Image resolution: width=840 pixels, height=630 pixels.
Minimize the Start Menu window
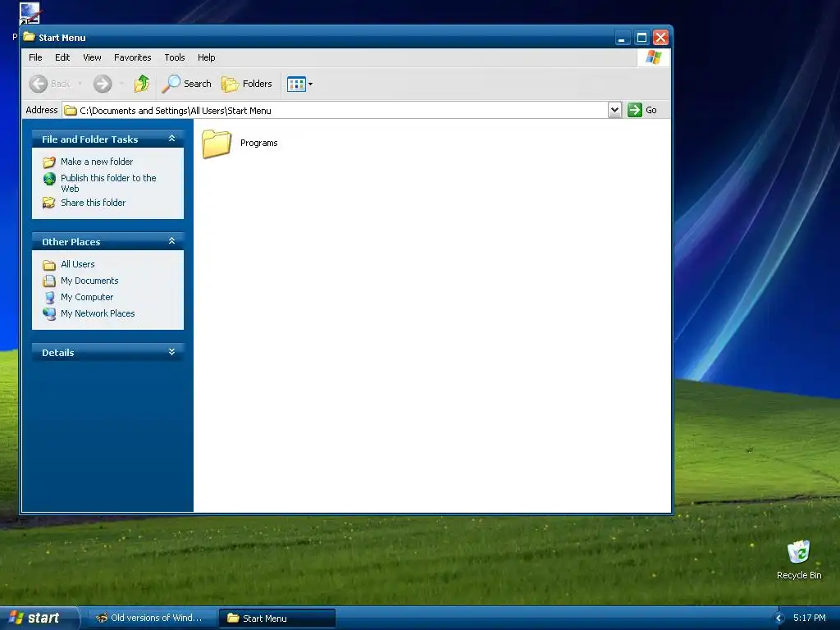(x=622, y=38)
